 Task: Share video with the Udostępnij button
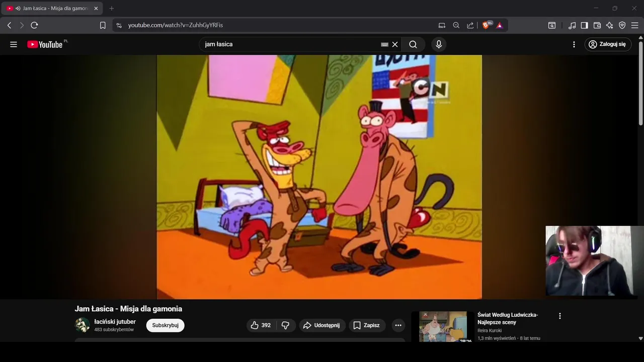pos(322,325)
